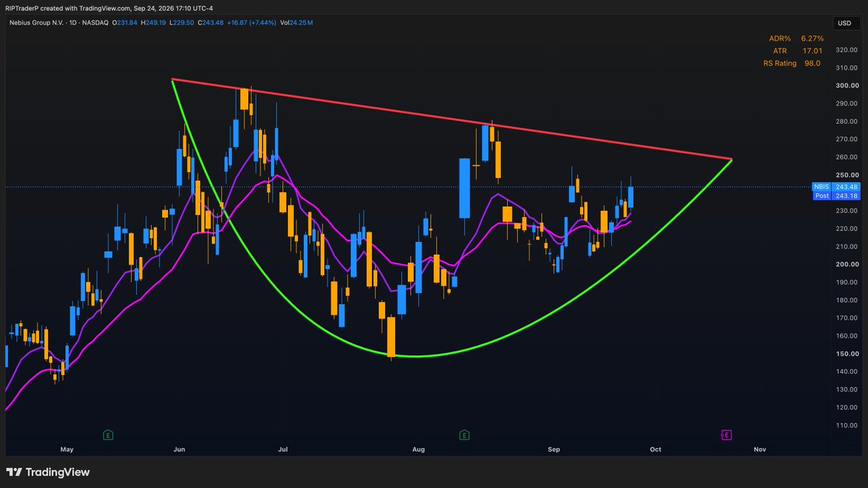
Task: Click the 300.00 price axis label
Action: [846, 85]
